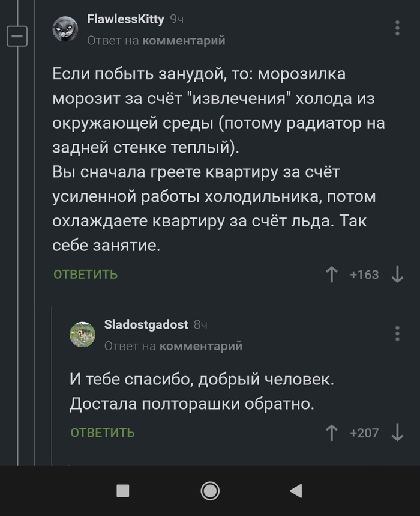This screenshot has width=420, height=516.
Task: Open FlawlessKitty user profile link
Action: point(125,19)
